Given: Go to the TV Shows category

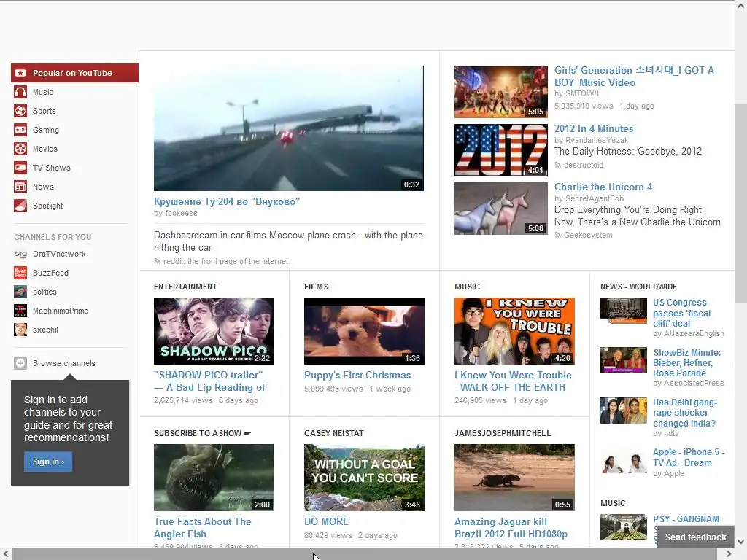Looking at the screenshot, I should pos(52,168).
